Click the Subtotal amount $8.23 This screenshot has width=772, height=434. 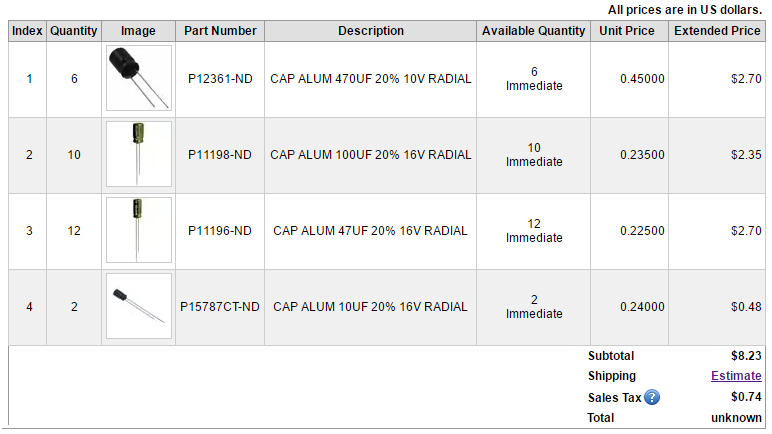[746, 356]
